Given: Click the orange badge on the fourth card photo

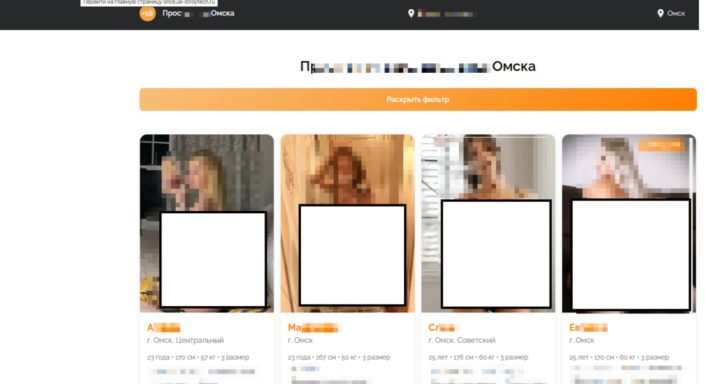Looking at the screenshot, I should point(662,145).
